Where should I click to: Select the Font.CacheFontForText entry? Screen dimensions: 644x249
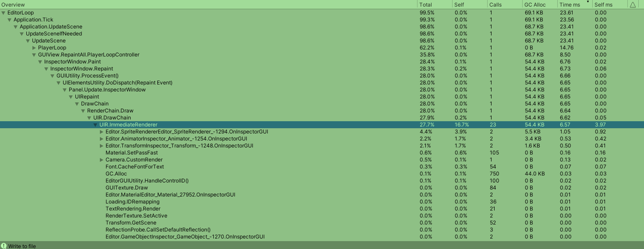click(134, 167)
